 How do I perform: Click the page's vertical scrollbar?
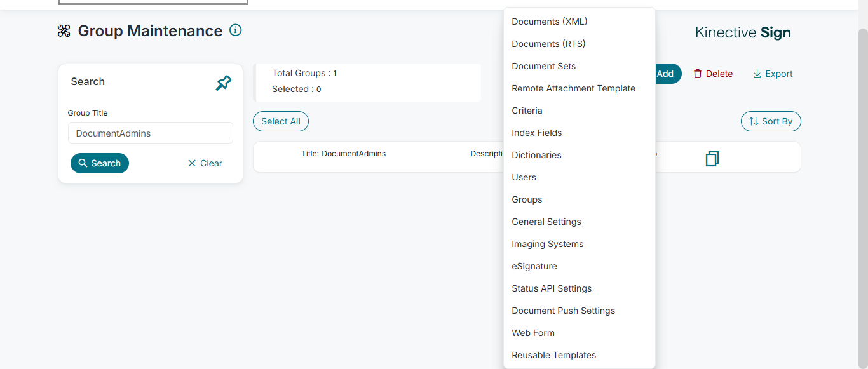click(x=863, y=191)
